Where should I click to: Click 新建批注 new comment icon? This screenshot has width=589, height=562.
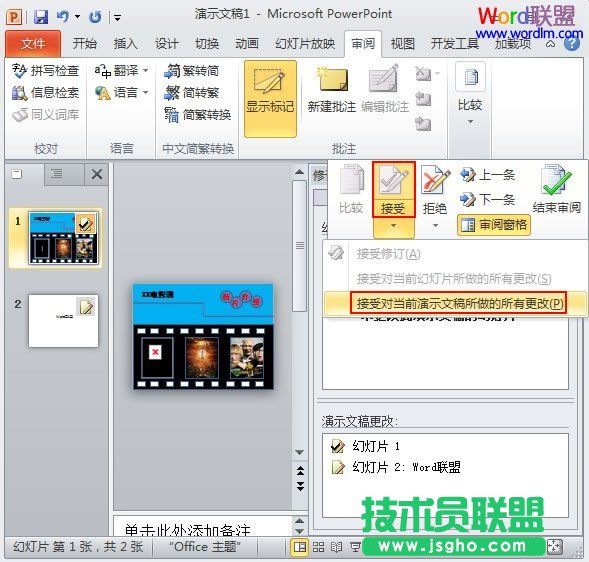click(x=332, y=80)
